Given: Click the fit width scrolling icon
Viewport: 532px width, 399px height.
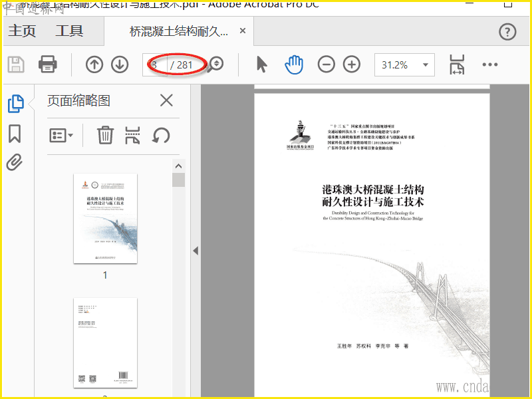Looking at the screenshot, I should coord(457,65).
